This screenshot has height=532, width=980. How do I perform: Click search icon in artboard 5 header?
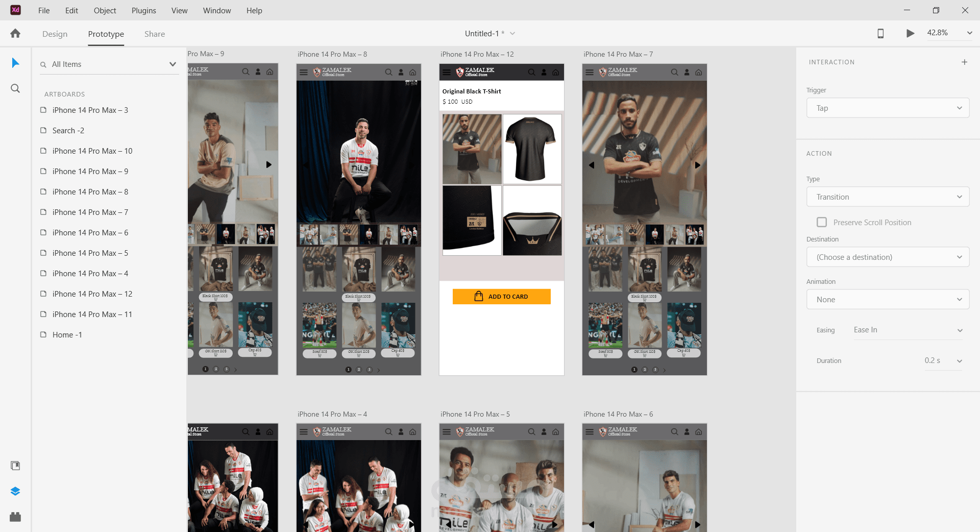[532, 432]
